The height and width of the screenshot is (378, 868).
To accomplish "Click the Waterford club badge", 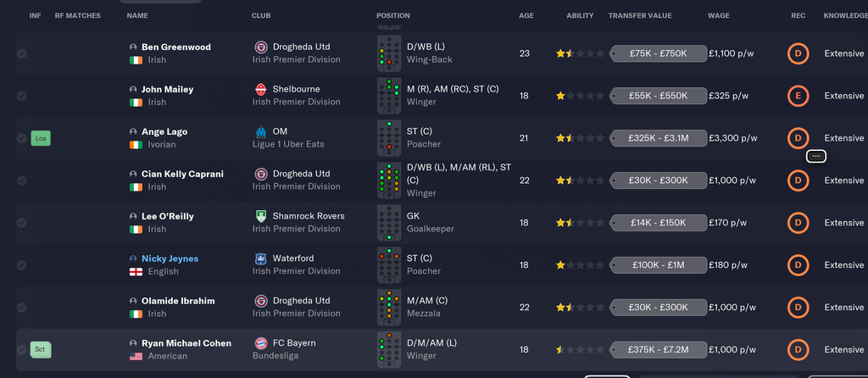I will (x=260, y=258).
